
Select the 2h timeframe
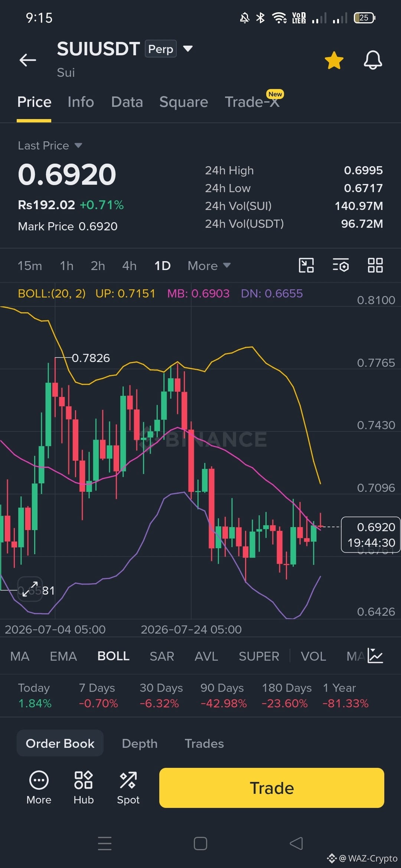[x=98, y=266]
